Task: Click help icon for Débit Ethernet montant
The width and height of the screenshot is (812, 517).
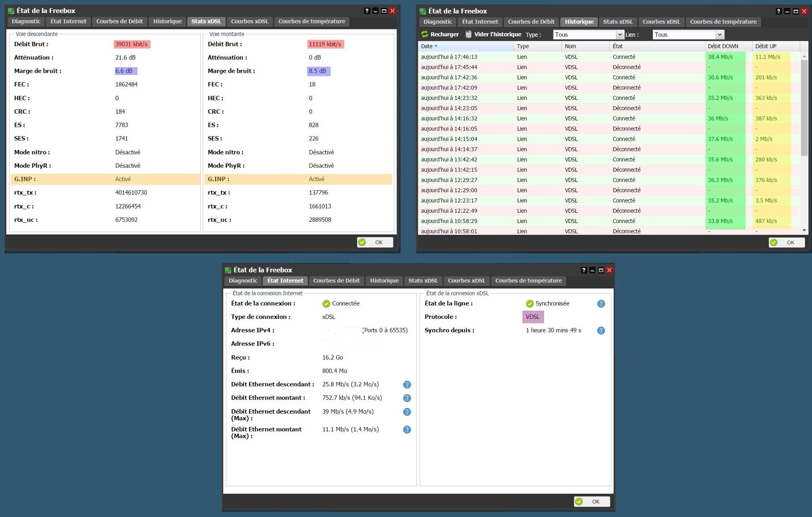Action: coord(407,398)
